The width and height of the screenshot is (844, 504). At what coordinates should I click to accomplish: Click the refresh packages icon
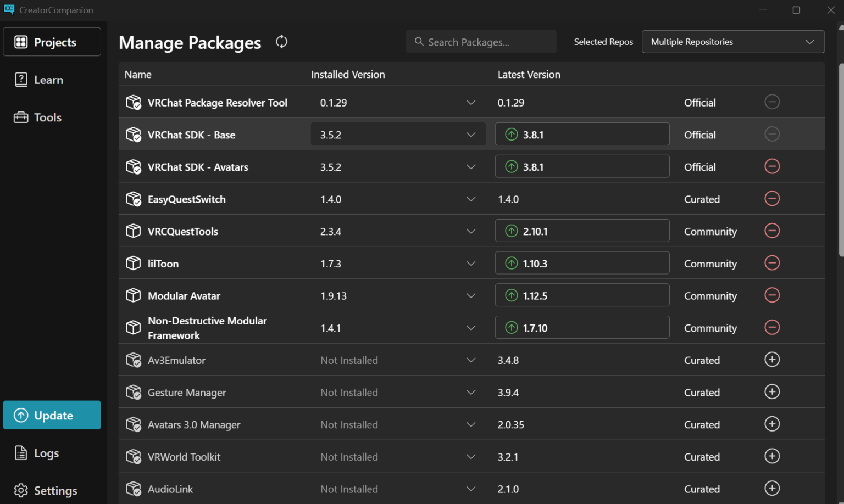[x=281, y=42]
